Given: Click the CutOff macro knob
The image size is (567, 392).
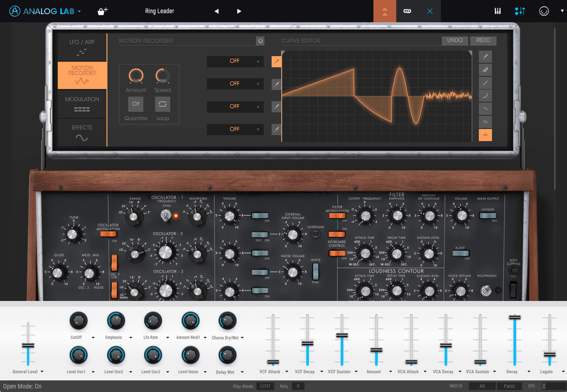Looking at the screenshot, I should (78, 321).
